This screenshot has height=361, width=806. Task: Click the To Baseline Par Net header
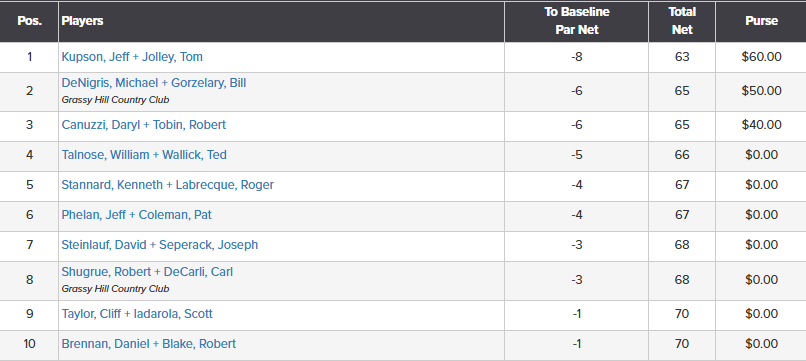pos(577,21)
